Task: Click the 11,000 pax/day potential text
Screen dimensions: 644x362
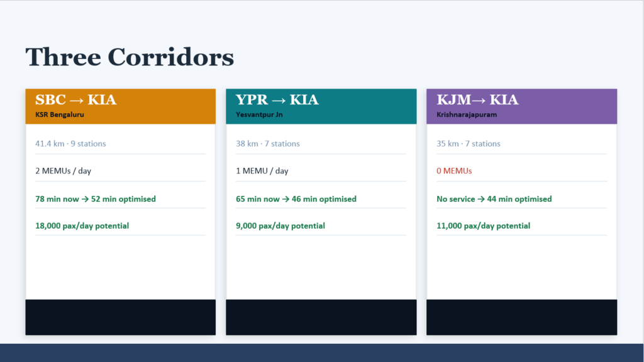Action: 483,226
